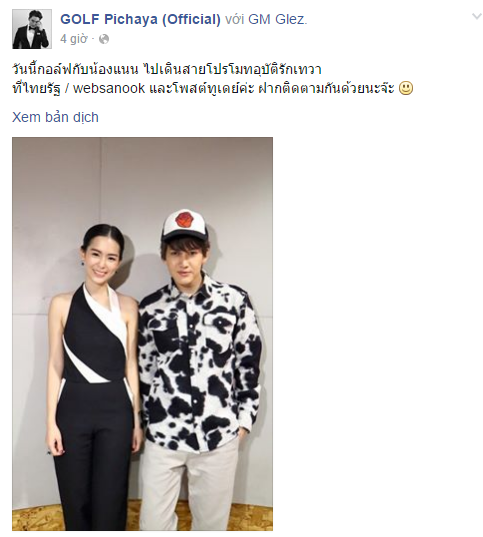Open the attached photo of two people

click(143, 334)
